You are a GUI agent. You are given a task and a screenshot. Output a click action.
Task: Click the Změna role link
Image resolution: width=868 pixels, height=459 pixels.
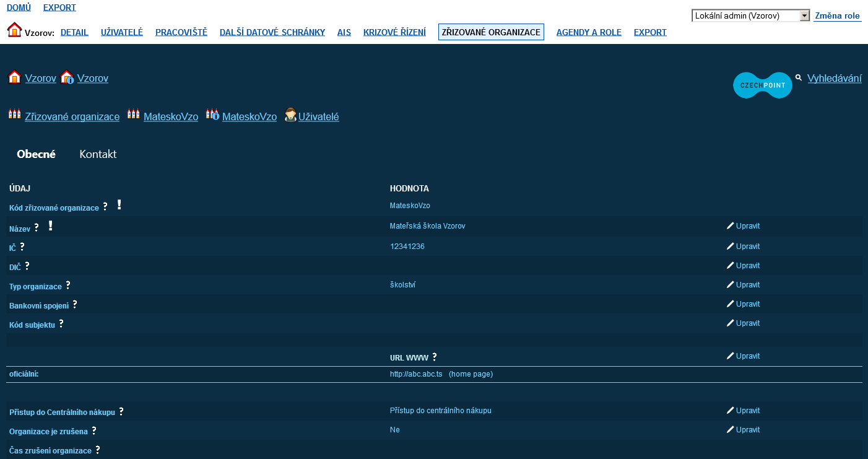point(837,16)
